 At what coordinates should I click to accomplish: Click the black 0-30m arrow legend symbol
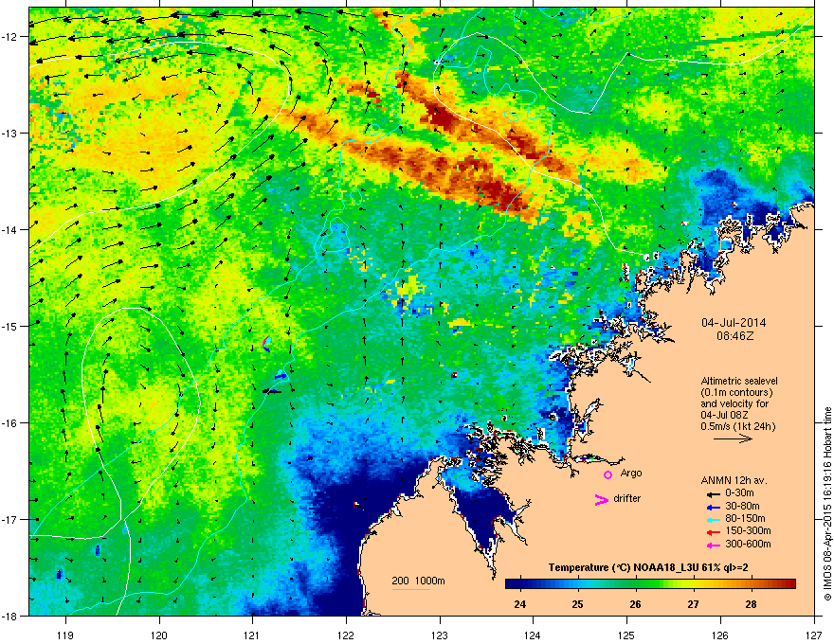pyautogui.click(x=713, y=494)
